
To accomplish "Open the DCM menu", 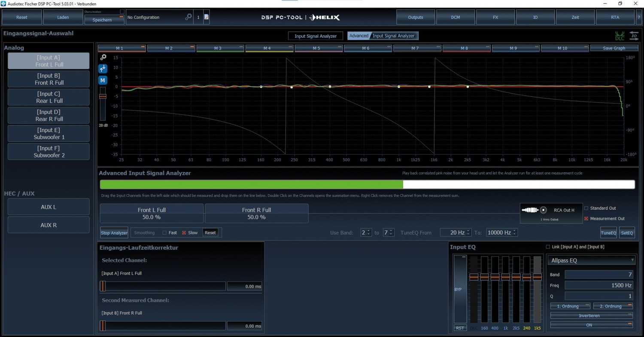I will 455,17.
